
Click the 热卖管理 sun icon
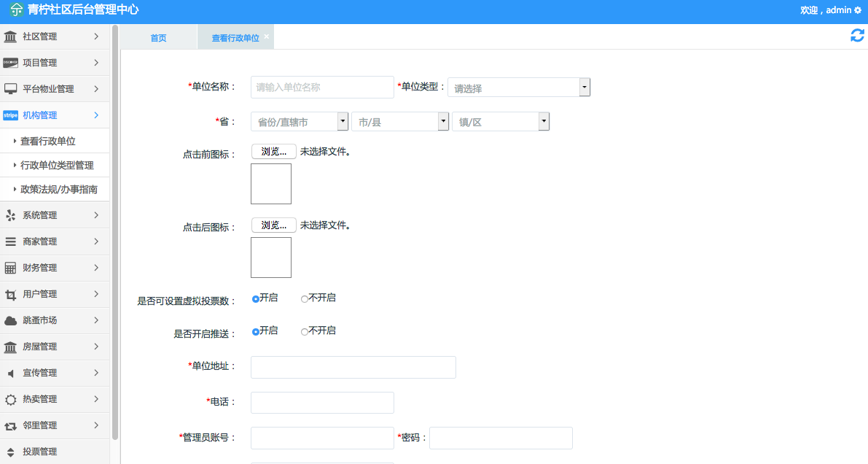tap(10, 399)
